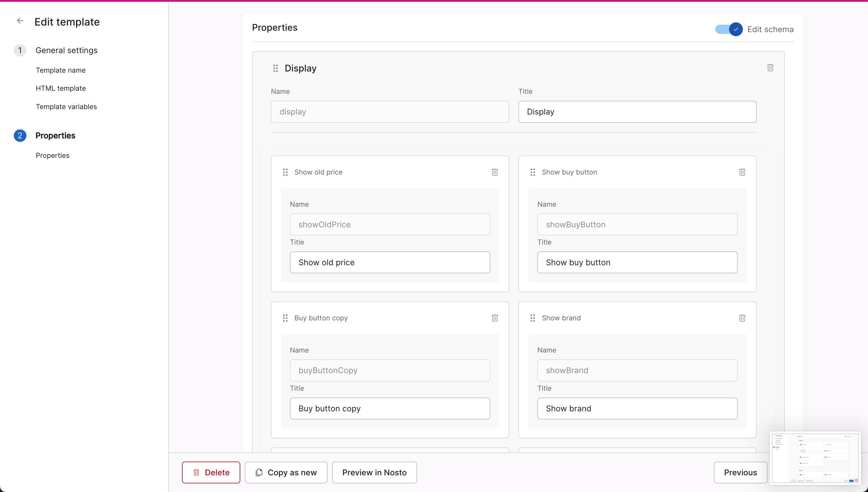Image resolution: width=868 pixels, height=492 pixels.
Task: Click drag handle next to Show brand
Action: pyautogui.click(x=532, y=318)
